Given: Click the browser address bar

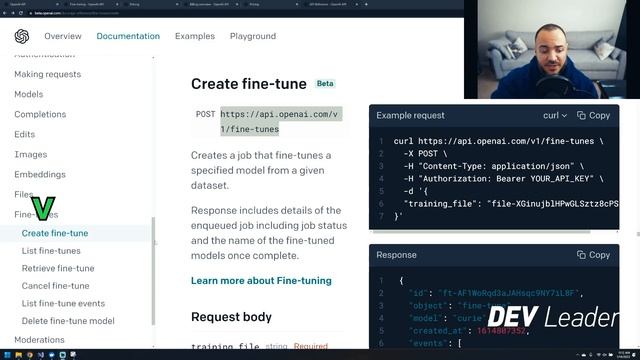Looking at the screenshot, I should pos(245,13).
